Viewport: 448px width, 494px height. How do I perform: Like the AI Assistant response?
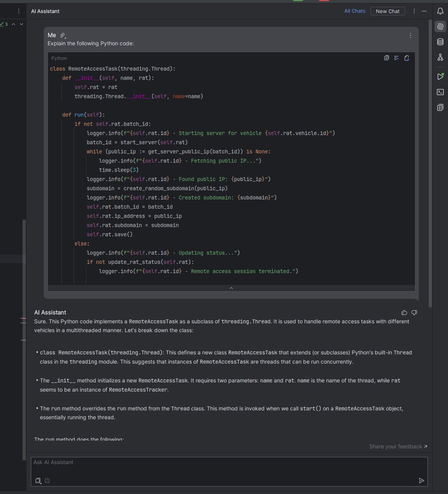(x=404, y=312)
